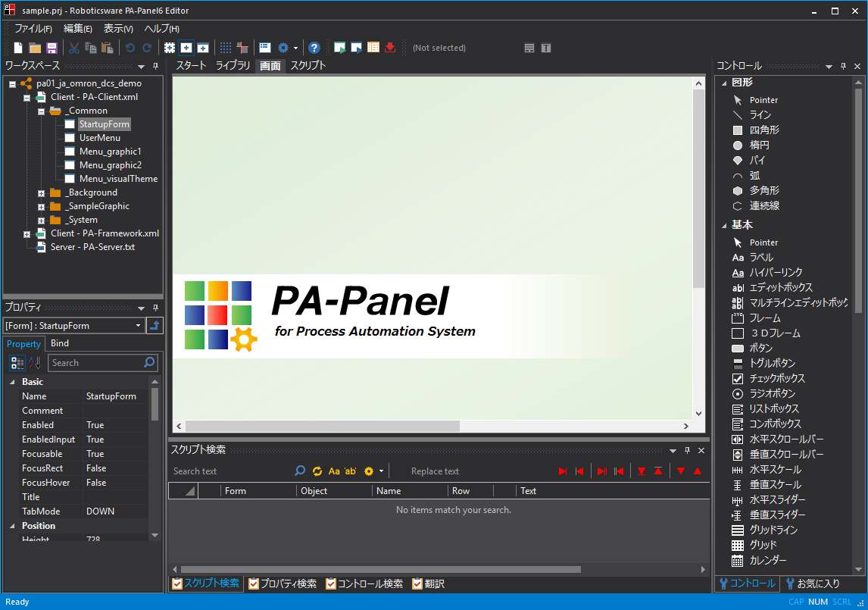Collapse the 図形 control group
The image size is (868, 610).
(724, 83)
